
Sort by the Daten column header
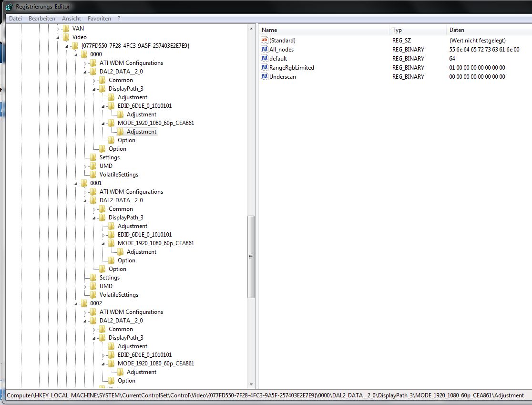pos(489,30)
